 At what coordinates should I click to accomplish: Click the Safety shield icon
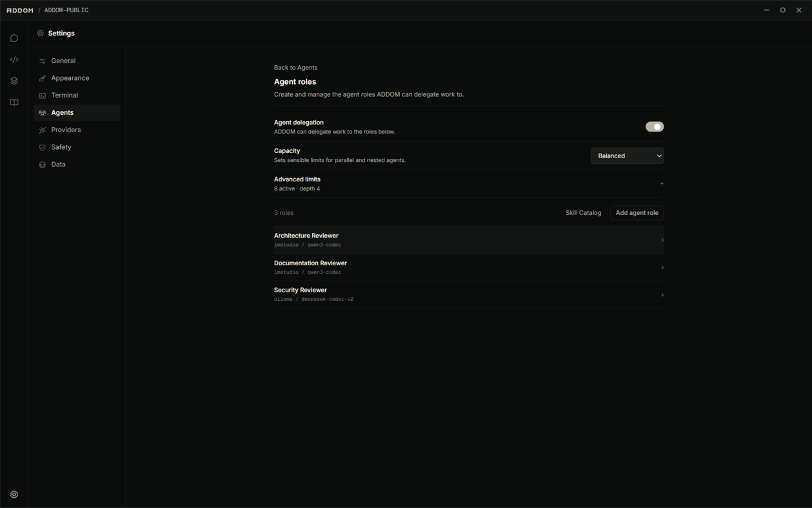[43, 147]
